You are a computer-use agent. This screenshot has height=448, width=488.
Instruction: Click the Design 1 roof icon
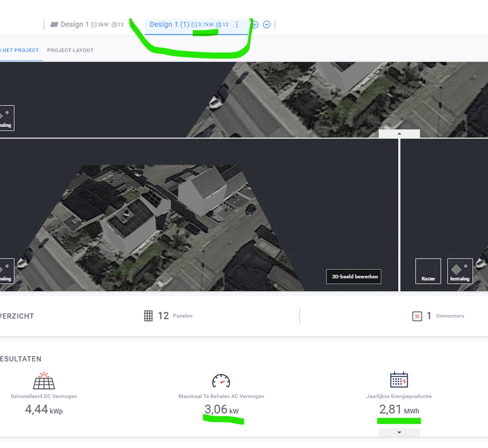click(54, 24)
